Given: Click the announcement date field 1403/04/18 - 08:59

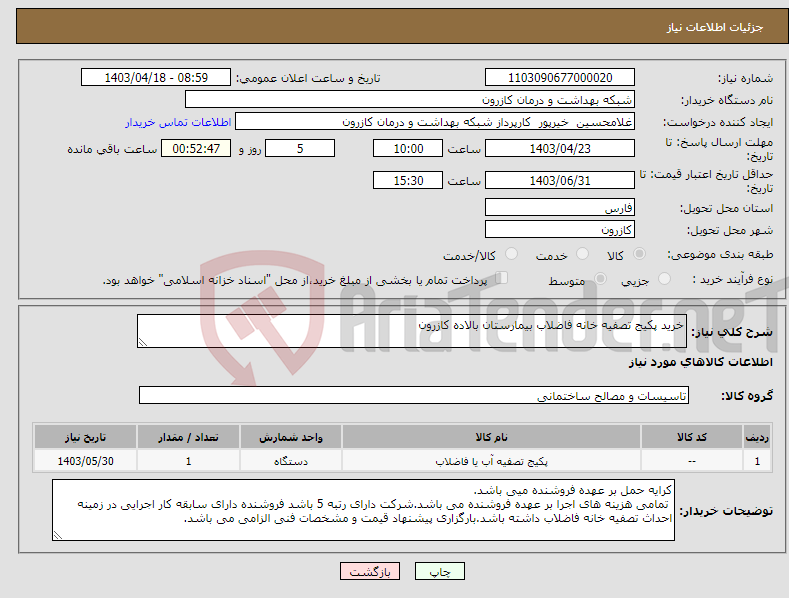Looking at the screenshot, I should (155, 78).
